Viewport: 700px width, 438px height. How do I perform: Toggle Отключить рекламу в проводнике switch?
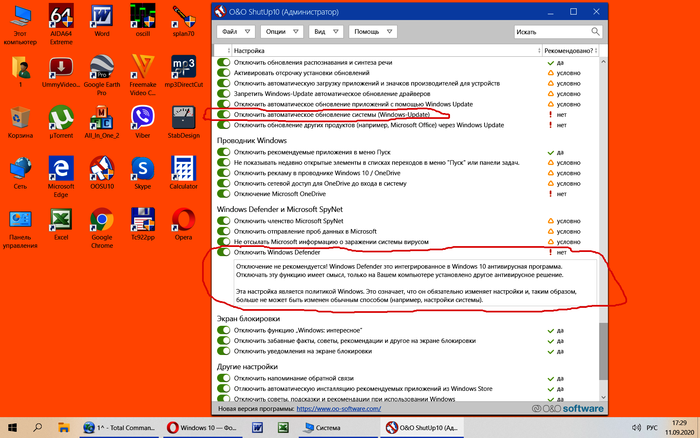(x=224, y=173)
